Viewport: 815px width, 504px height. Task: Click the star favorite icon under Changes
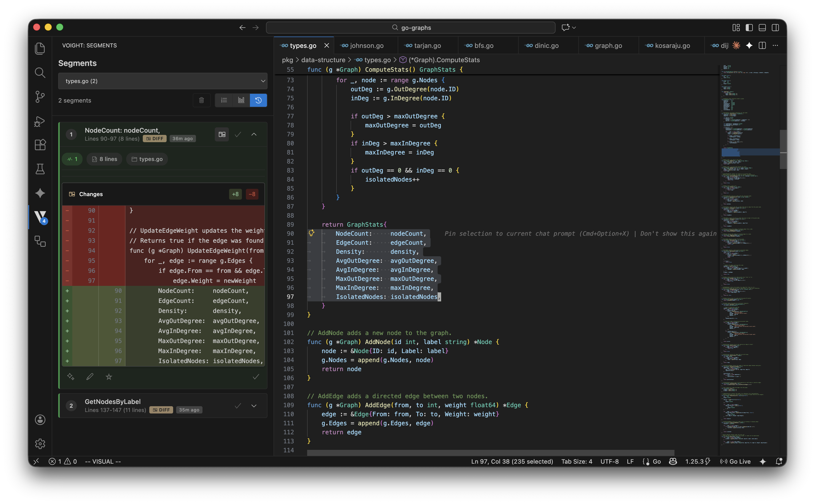[109, 377]
